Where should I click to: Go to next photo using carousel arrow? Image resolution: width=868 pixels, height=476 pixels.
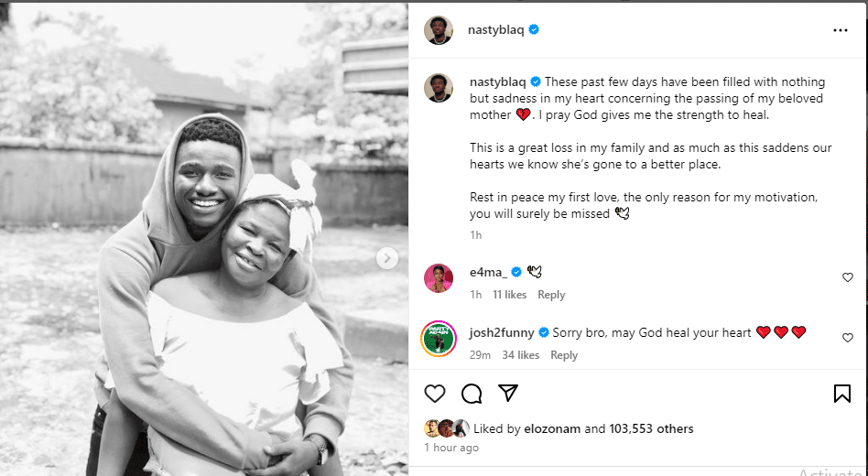[x=388, y=259]
